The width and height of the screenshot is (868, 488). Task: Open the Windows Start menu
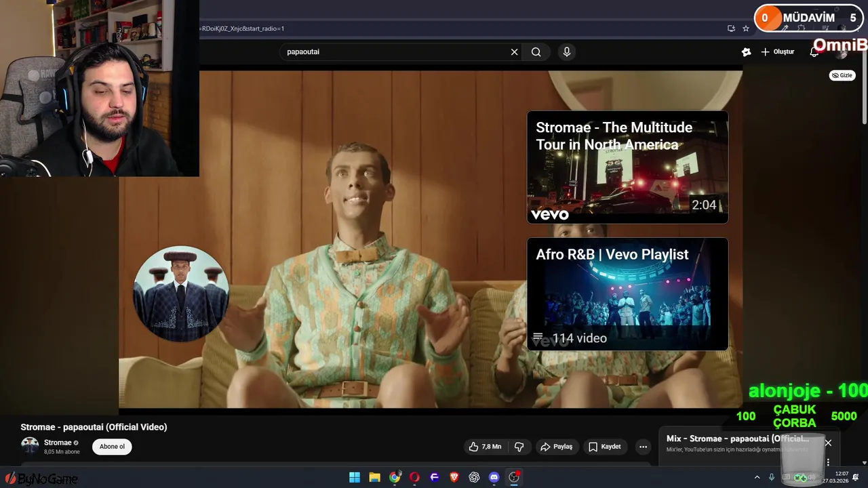pos(355,477)
